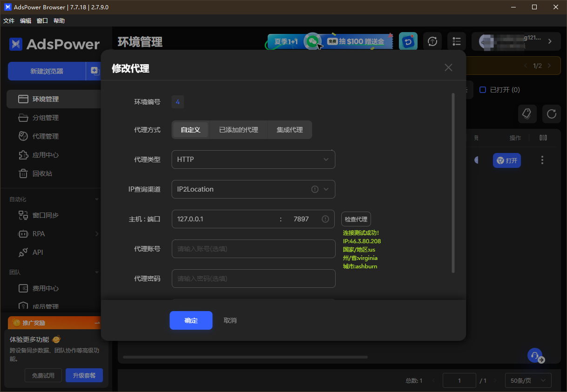Click the 新建浏览器 button
Screen dimensions: 567x392
[x=47, y=71]
